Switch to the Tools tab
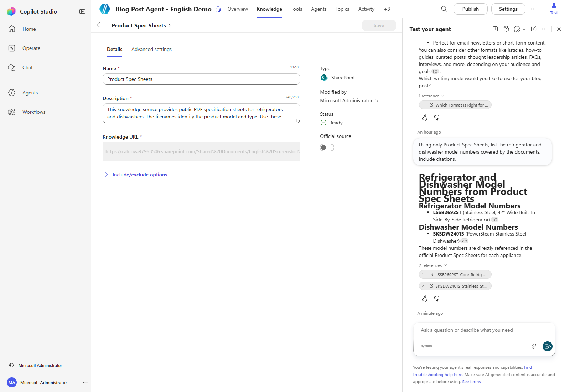This screenshot has width=570, height=392. point(296,9)
